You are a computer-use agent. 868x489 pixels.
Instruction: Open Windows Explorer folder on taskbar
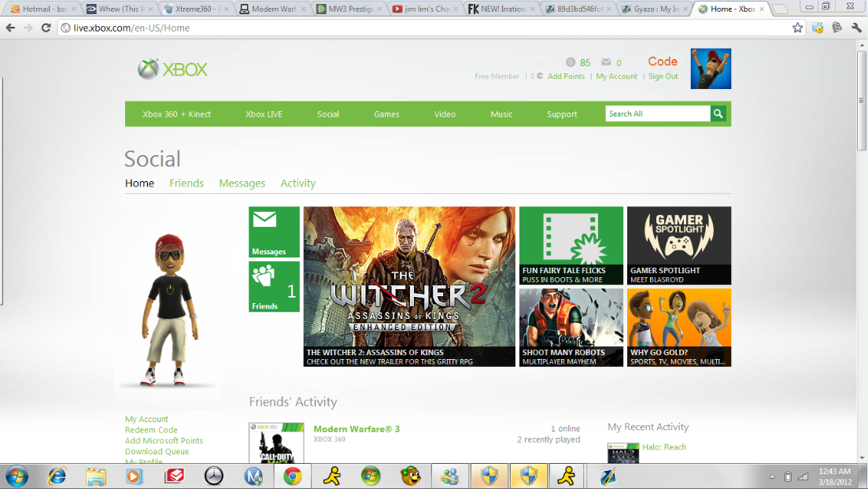[x=96, y=476]
